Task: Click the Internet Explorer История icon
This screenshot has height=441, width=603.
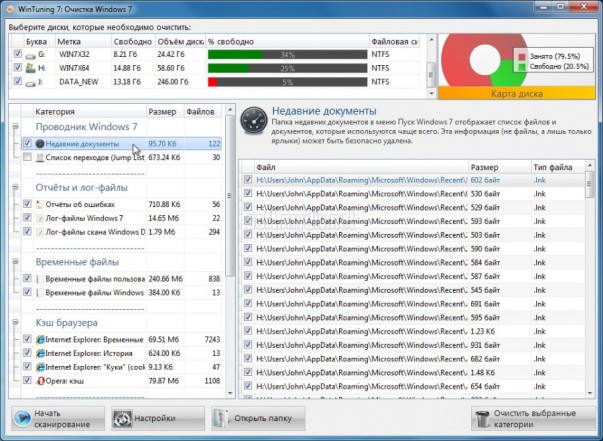Action: 40,353
